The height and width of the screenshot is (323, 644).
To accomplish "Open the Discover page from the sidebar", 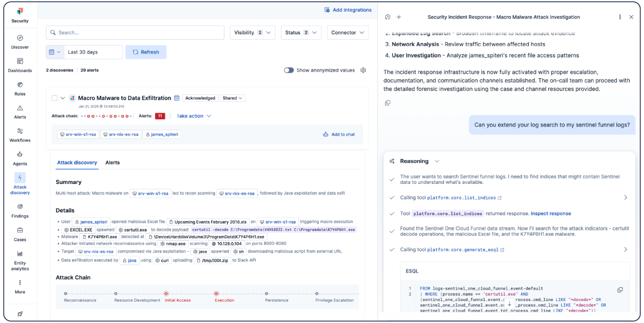I will [x=20, y=42].
